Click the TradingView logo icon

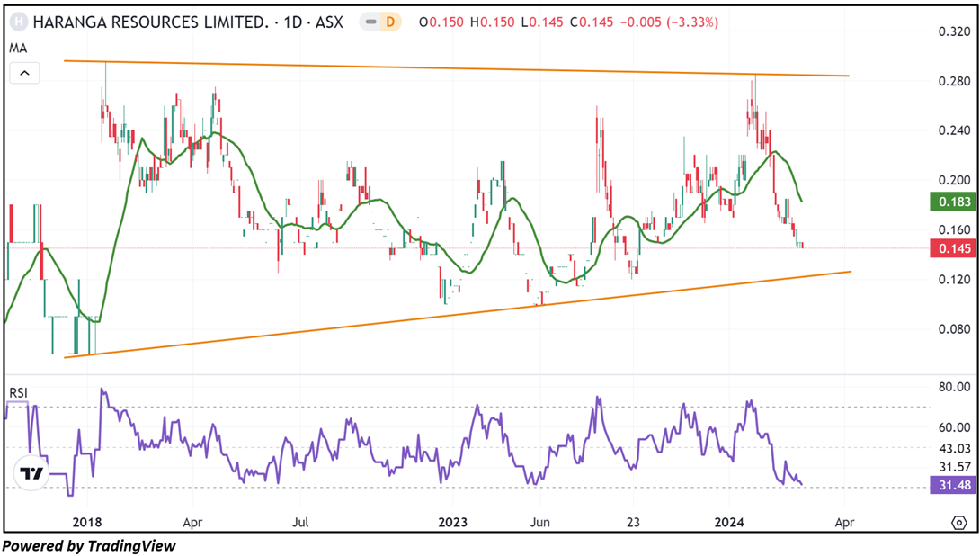pyautogui.click(x=31, y=473)
